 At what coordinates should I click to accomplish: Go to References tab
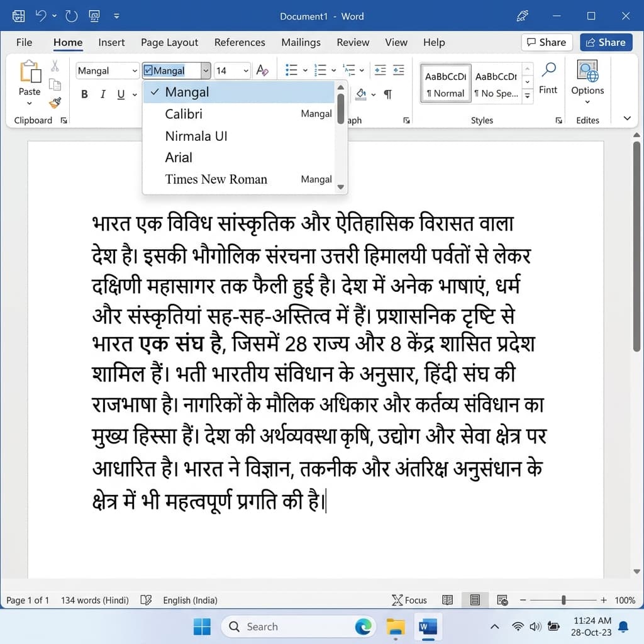(x=240, y=42)
